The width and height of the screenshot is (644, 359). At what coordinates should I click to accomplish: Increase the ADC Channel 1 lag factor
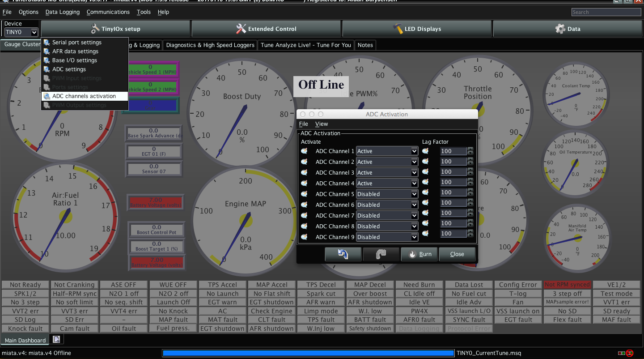coord(470,149)
